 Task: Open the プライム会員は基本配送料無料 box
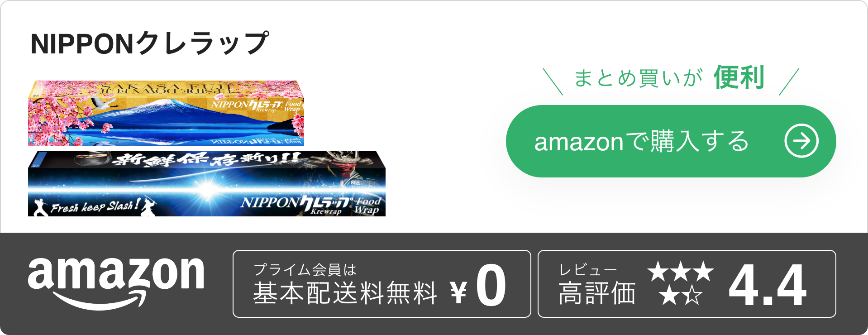(x=382, y=284)
